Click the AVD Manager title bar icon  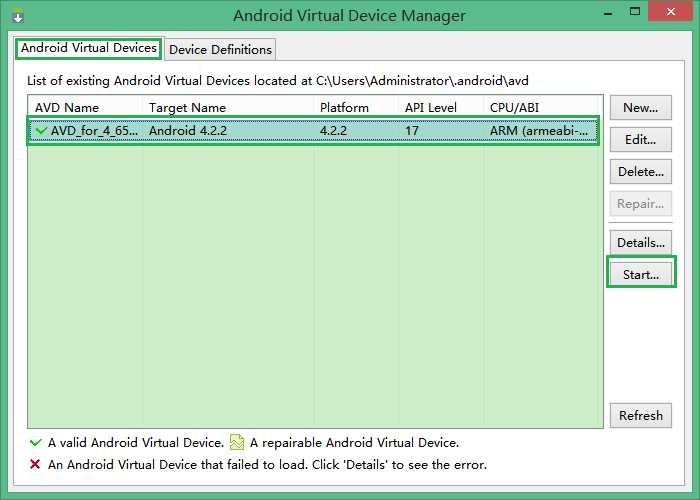point(18,17)
